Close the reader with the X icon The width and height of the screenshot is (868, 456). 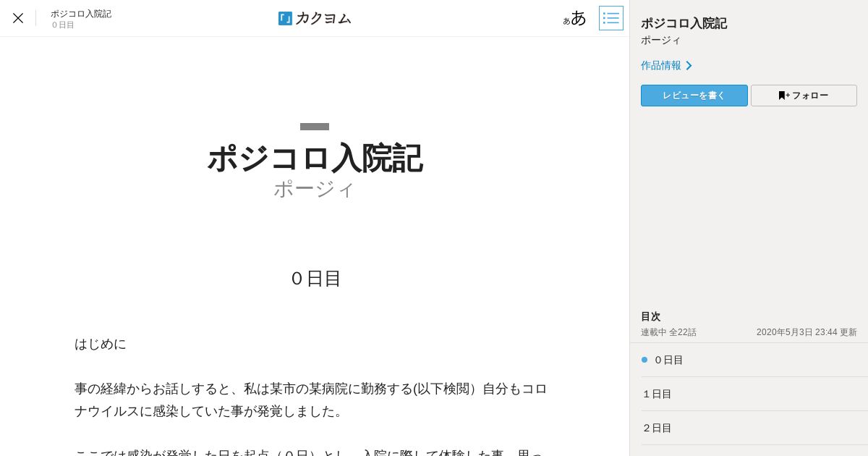[x=18, y=18]
